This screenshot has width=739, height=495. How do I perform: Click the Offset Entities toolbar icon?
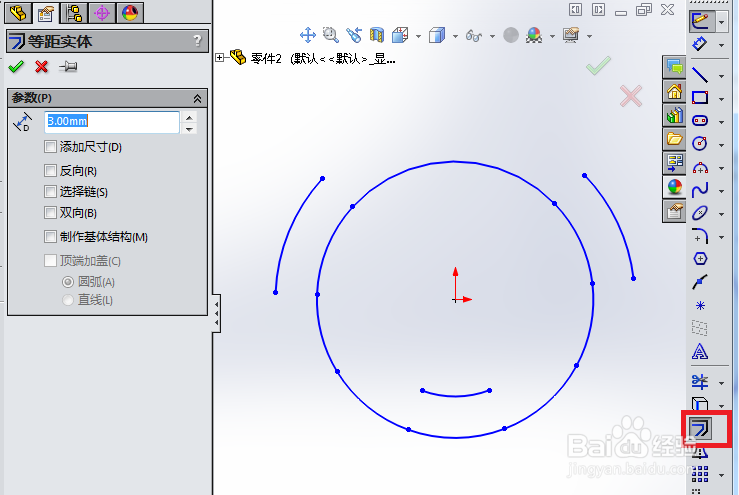[x=700, y=428]
